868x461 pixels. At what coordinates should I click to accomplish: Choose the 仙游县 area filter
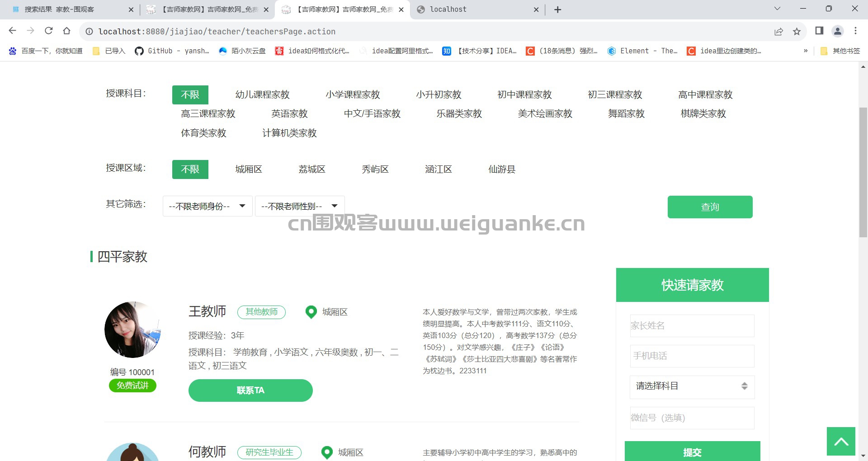pyautogui.click(x=502, y=169)
